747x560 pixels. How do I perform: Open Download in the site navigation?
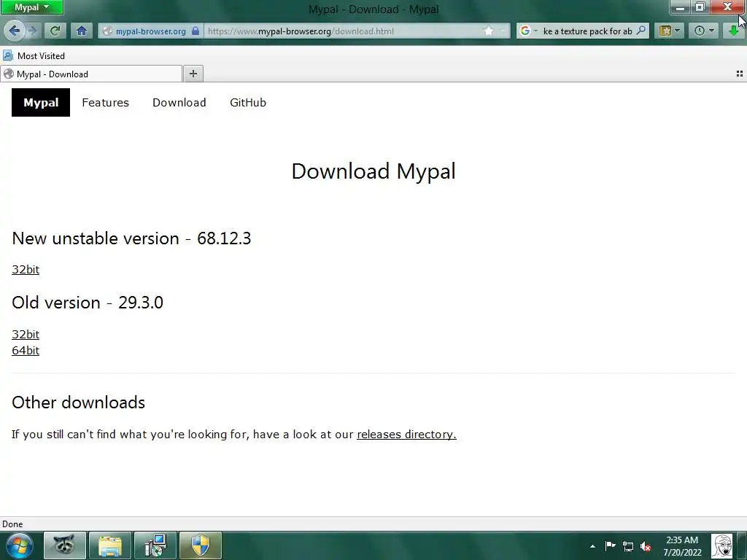point(179,102)
